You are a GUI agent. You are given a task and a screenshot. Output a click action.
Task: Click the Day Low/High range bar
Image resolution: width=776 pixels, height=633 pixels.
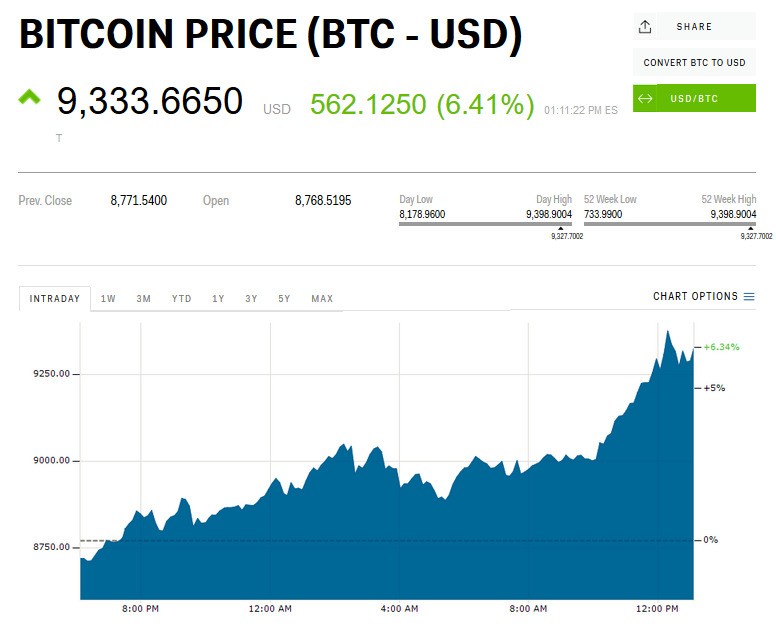[x=485, y=224]
